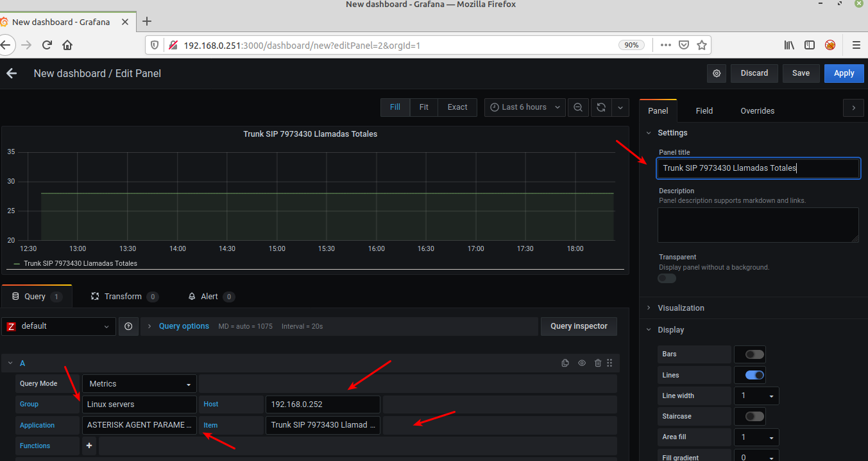Click the dashboard settings gear icon
The image size is (868, 461).
717,73
